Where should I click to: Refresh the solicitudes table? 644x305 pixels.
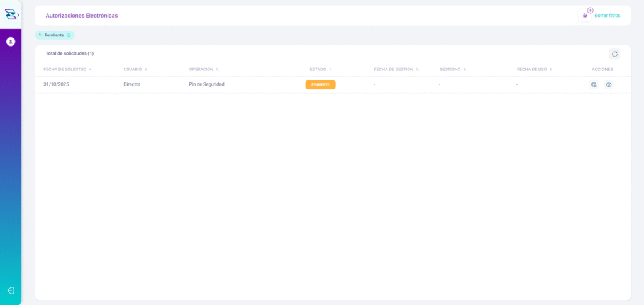point(614,54)
